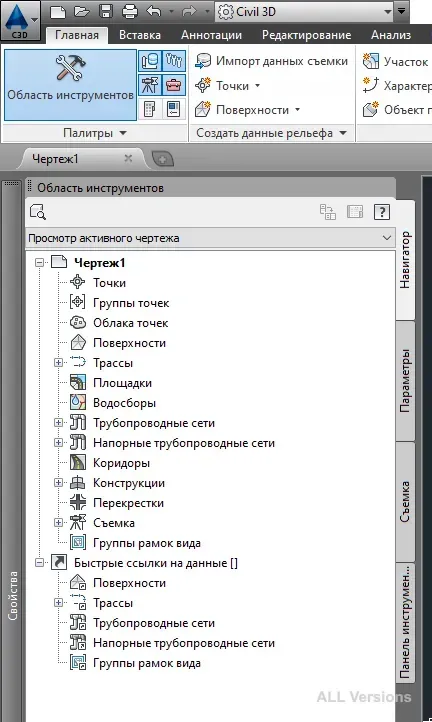432x722 pixels.
Task: Expand Напорные трубопроводные сети under Чертеж1
Action: pyautogui.click(x=58, y=443)
